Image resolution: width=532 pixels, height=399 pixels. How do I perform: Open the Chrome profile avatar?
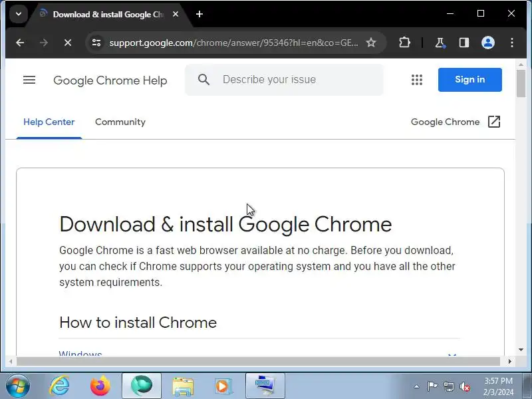click(488, 43)
